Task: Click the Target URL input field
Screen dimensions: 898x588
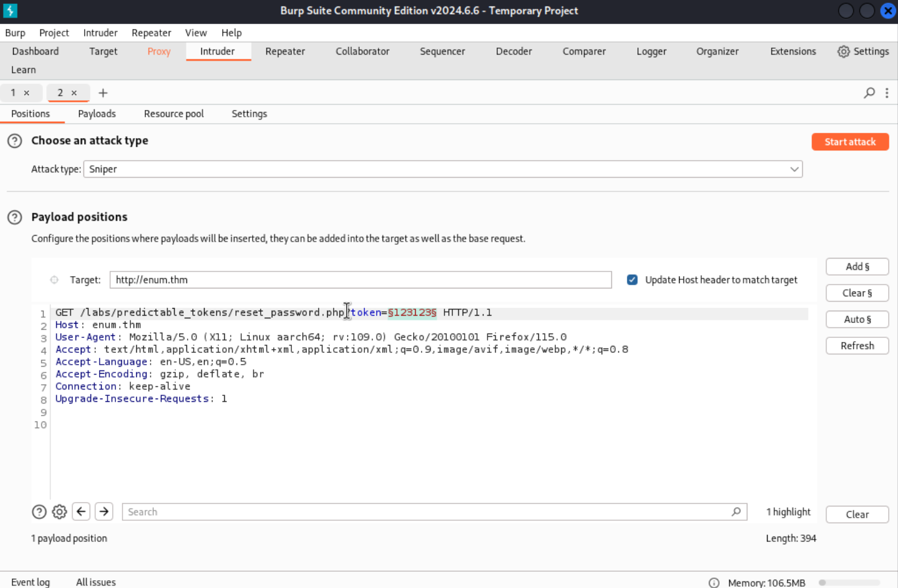Action: coord(360,280)
